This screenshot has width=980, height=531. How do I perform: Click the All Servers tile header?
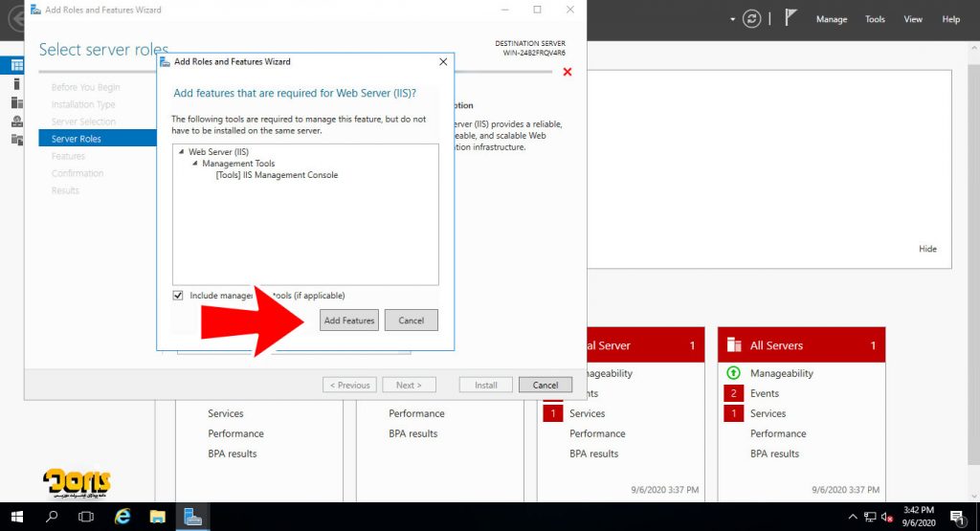point(801,344)
